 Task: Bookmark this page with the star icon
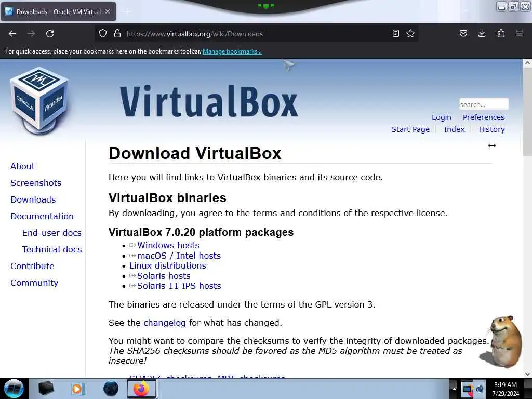pos(410,33)
